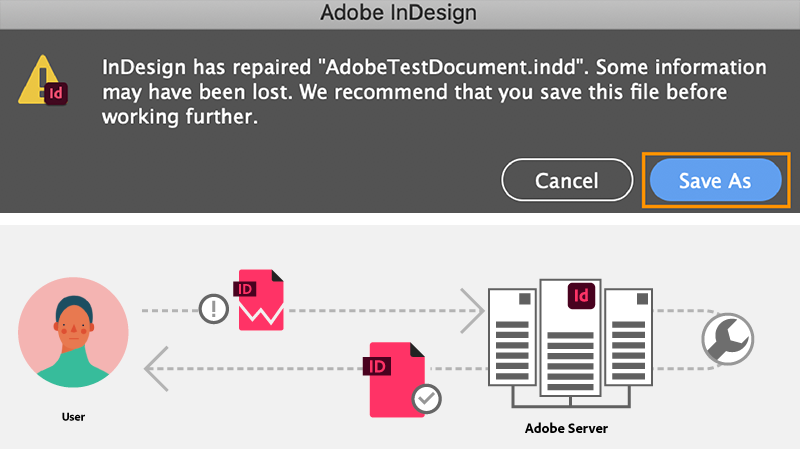This screenshot has width=800, height=449.
Task: Click the Save As button
Action: click(x=715, y=180)
